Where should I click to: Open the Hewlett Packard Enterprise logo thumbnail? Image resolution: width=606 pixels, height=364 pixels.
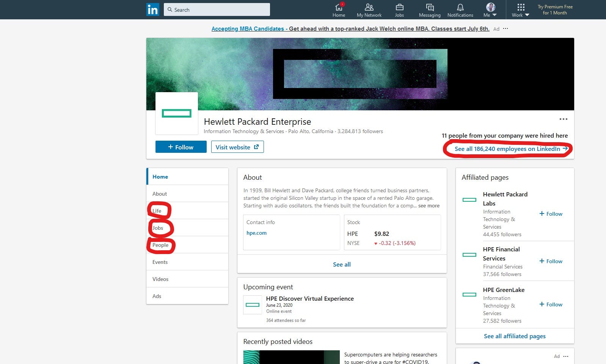click(x=177, y=113)
